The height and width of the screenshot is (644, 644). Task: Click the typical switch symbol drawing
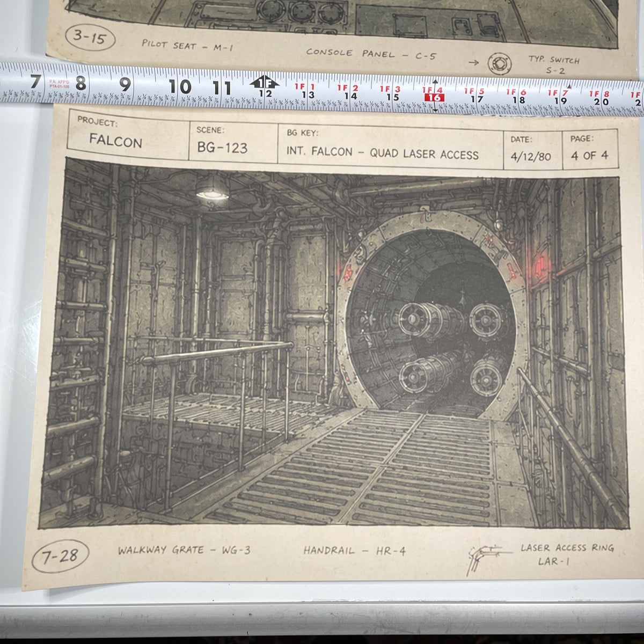click(500, 63)
